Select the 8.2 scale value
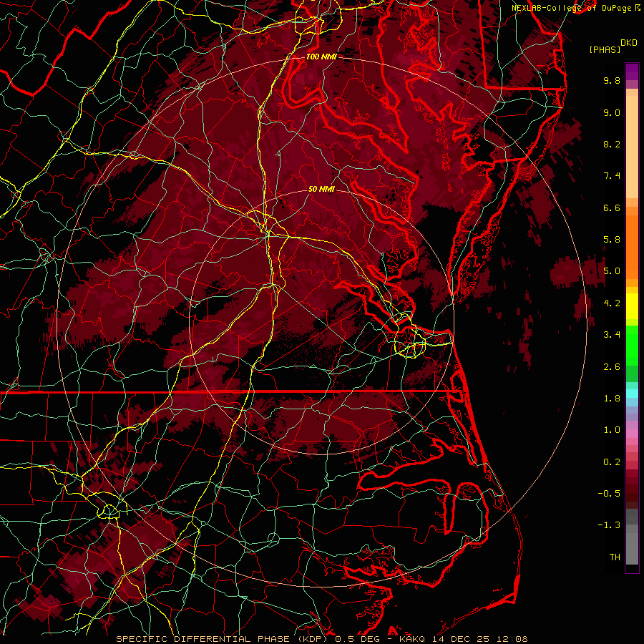Screen dimensions: 644x644 coord(612,144)
